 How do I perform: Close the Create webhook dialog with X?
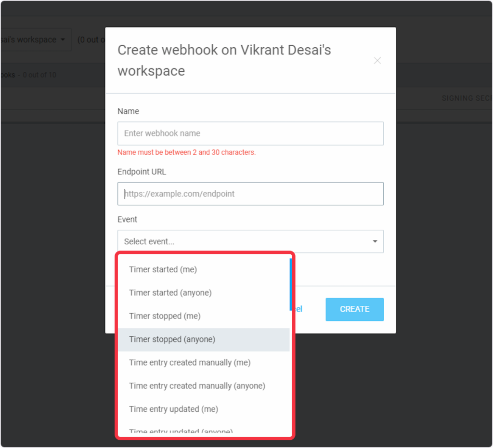(x=377, y=61)
